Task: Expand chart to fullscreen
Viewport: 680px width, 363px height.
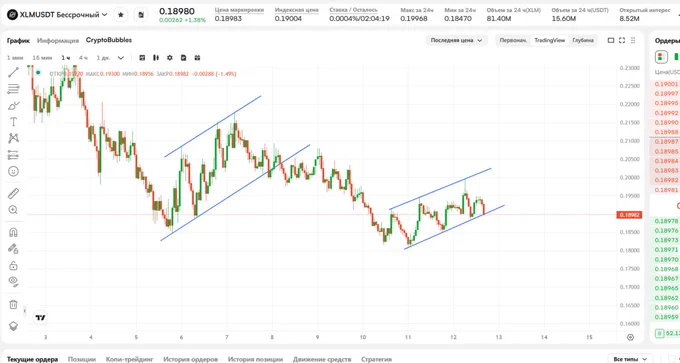Action: pyautogui.click(x=622, y=40)
